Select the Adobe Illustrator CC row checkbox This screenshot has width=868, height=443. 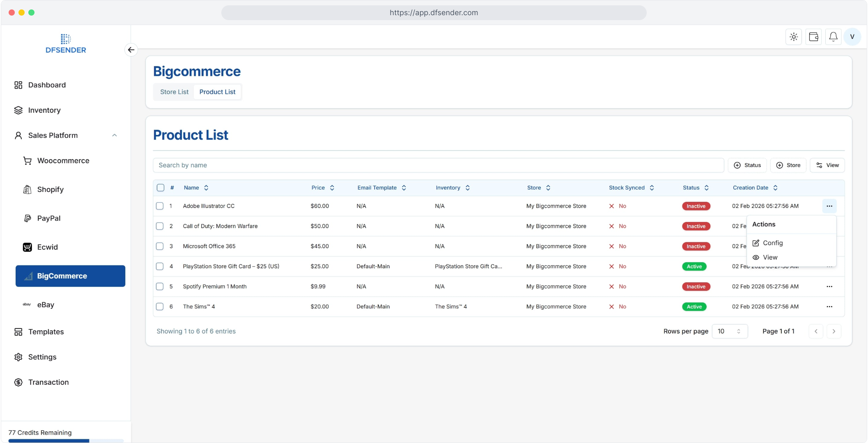pyautogui.click(x=160, y=206)
